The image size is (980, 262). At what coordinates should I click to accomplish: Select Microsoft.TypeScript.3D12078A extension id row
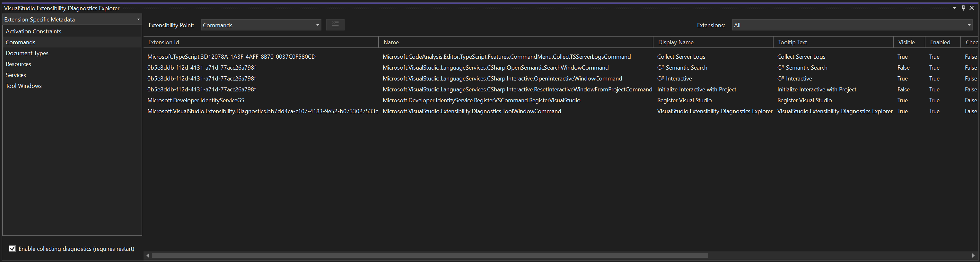(231, 56)
